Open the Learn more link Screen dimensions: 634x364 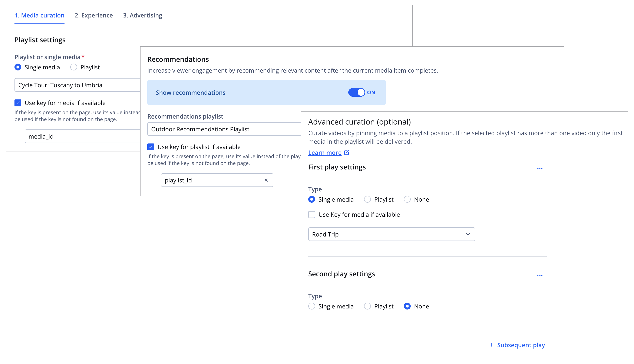pos(325,153)
